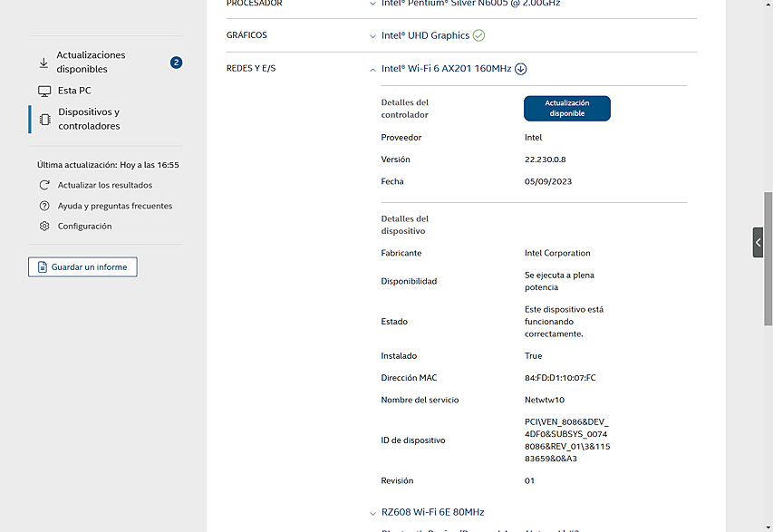This screenshot has height=532, width=773.
Task: Click the gear icon for Configuración
Action: coord(44,226)
